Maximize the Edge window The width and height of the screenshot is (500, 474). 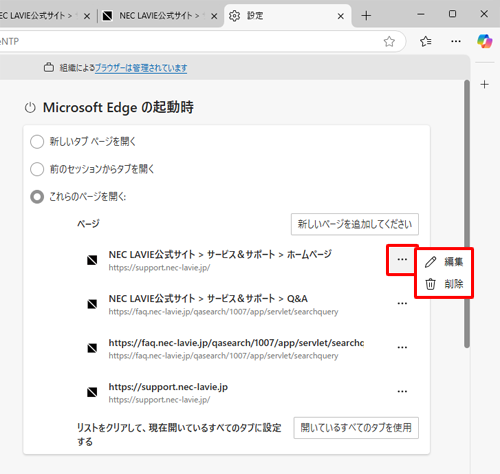coord(452,14)
